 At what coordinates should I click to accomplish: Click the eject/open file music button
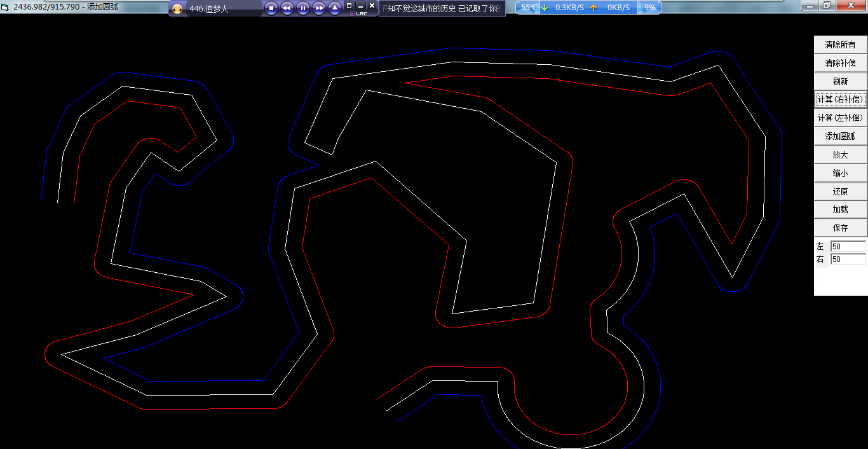335,8
